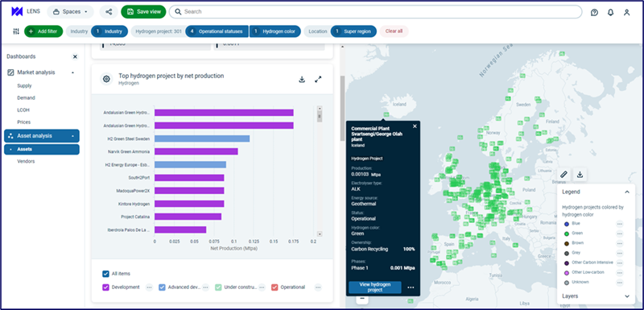Click Clear all filters
The width and height of the screenshot is (644, 310).
click(x=394, y=31)
